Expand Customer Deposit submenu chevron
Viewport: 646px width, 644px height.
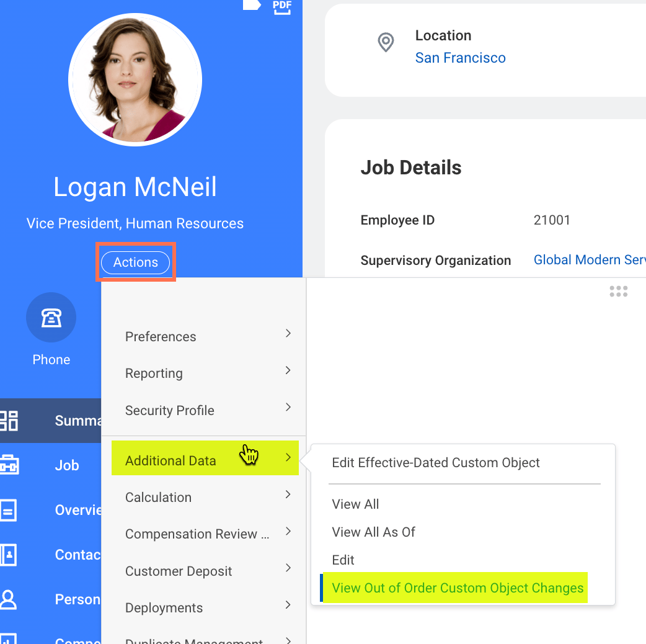coord(288,568)
